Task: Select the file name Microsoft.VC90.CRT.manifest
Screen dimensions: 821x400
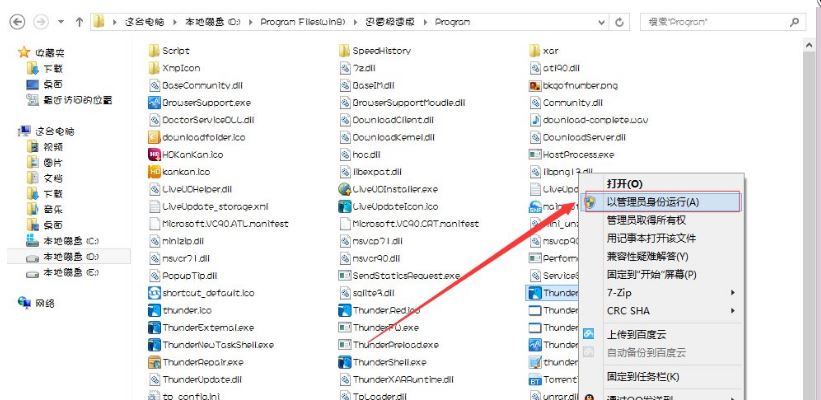Action: (416, 224)
